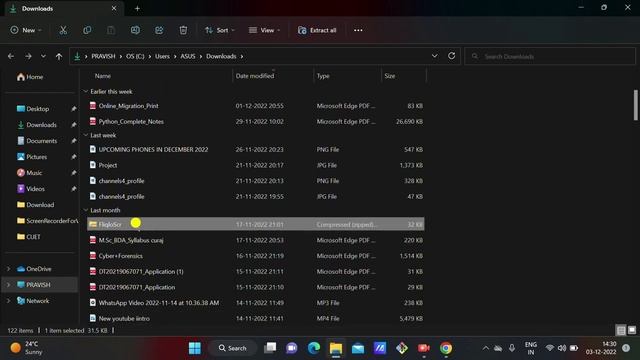640x360 pixels.
Task: Open the New item dropdown
Action: point(26,30)
